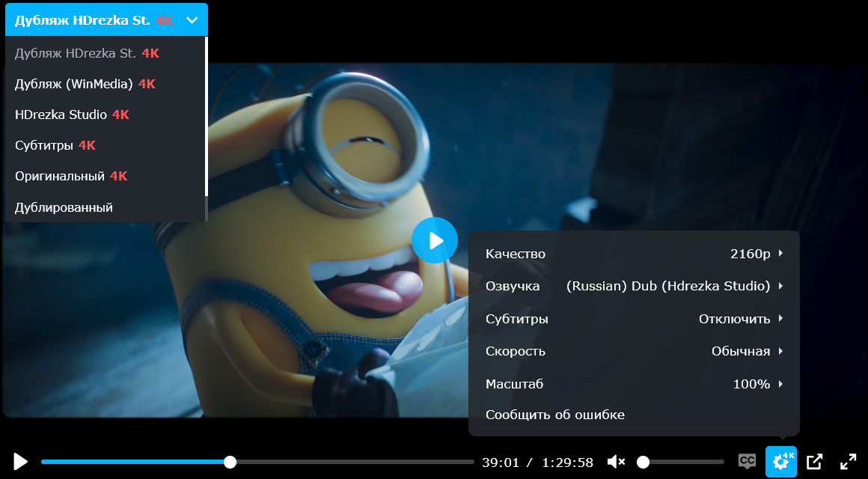This screenshot has height=479, width=868.
Task: Enter fullscreen with the expand arrows icon
Action: click(848, 462)
